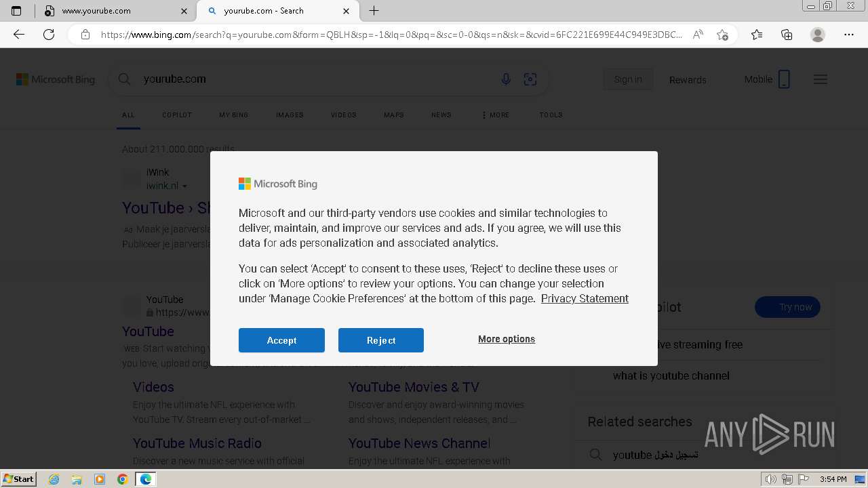
Task: Go back with the browser back arrow
Action: [x=19, y=35]
